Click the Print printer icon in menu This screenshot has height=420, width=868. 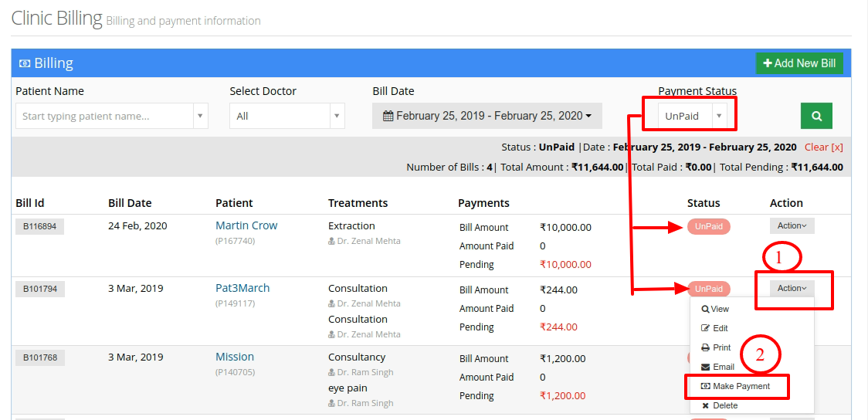(705, 347)
